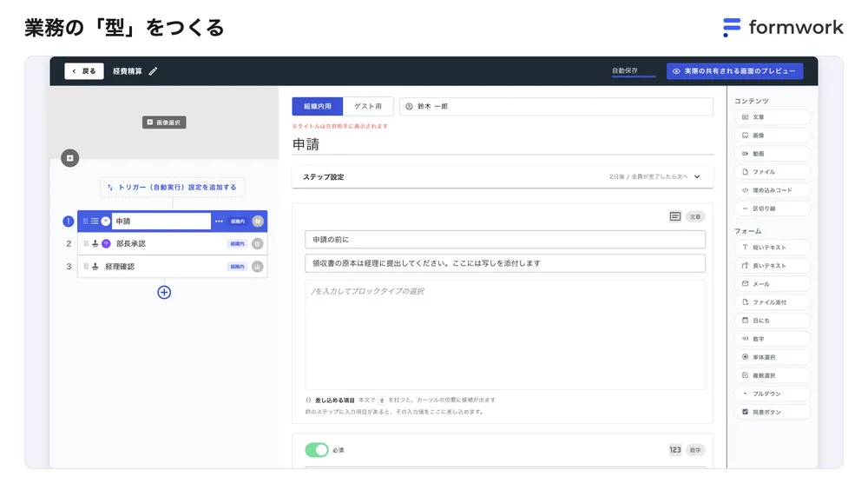Click the list icon in the 申請 step row
The height and width of the screenshot is (490, 868).
click(x=95, y=222)
